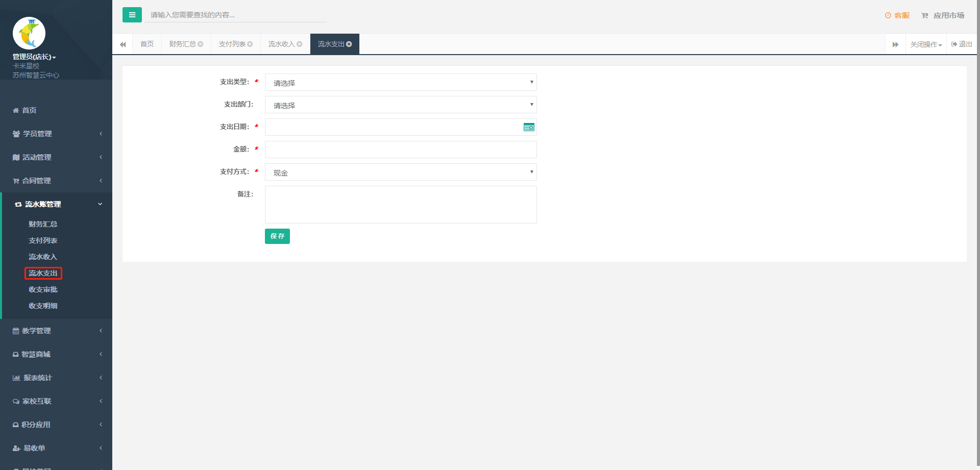This screenshot has height=470, width=980.
Task: Click the retweet icon beside 流水账管理
Action: pos(18,204)
